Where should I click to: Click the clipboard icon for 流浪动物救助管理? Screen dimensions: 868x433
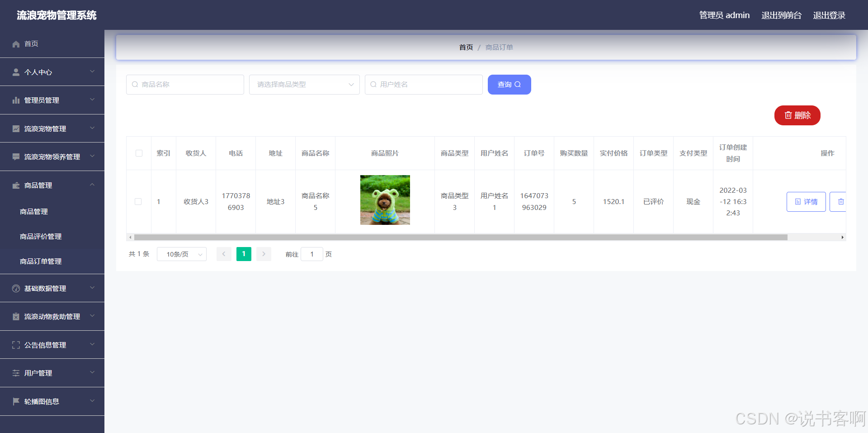16,316
